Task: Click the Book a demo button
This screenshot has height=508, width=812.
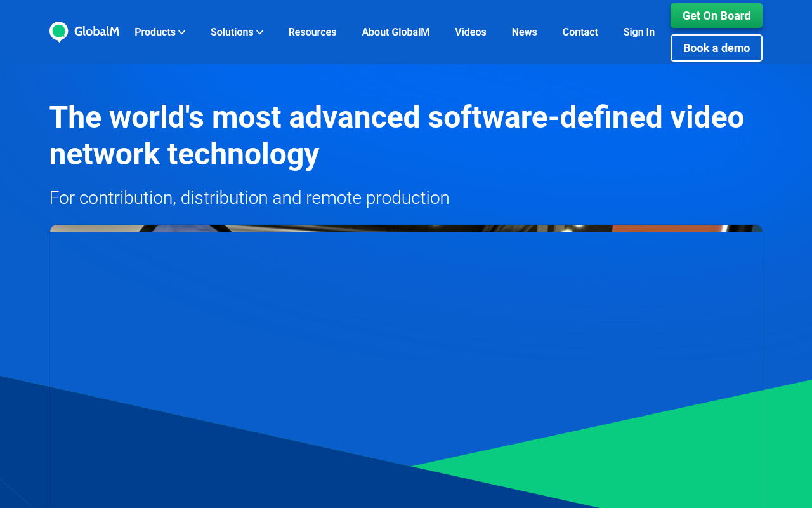Action: click(x=717, y=48)
